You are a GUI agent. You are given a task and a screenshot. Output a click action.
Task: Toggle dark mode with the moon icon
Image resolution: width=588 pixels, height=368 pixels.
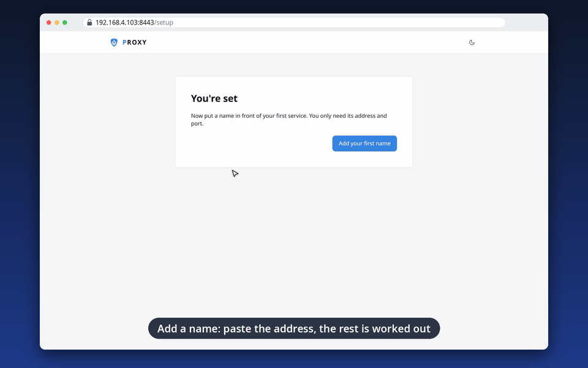click(472, 42)
